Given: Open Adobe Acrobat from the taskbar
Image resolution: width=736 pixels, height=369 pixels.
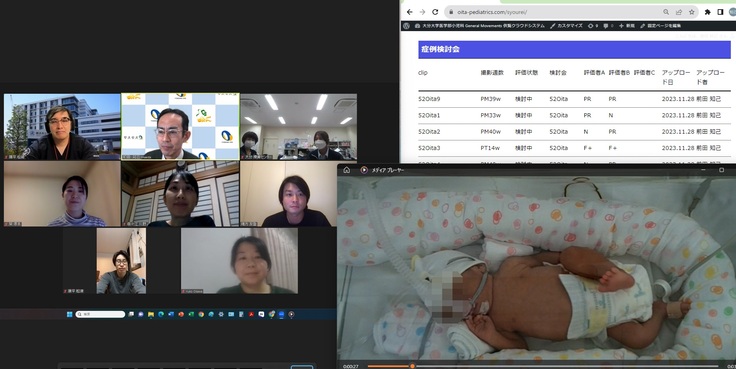Looking at the screenshot, I should click(x=251, y=314).
